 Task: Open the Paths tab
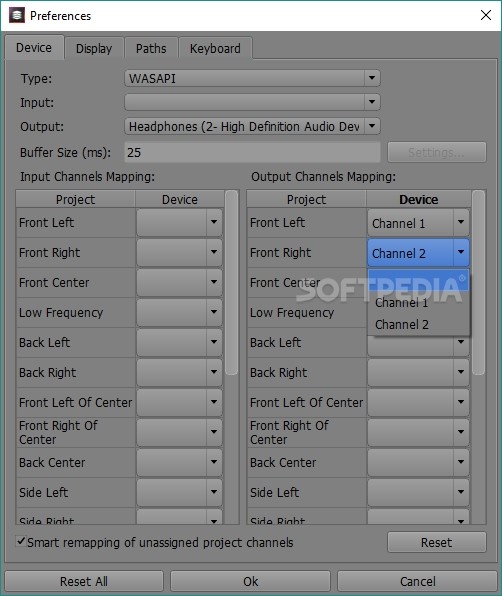coord(151,49)
